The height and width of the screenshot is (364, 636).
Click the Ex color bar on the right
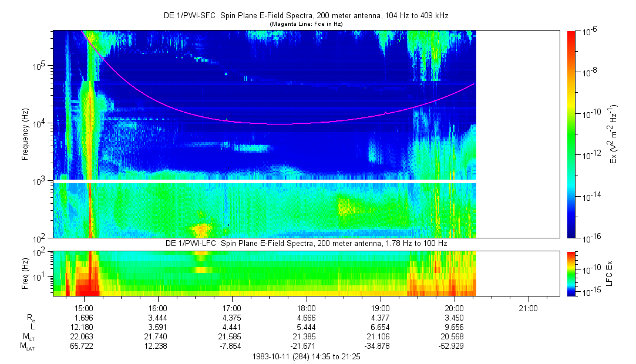(x=572, y=134)
